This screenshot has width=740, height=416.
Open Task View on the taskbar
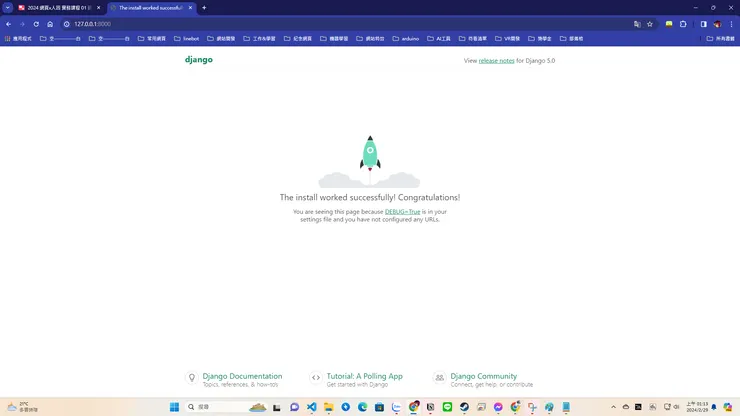[x=277, y=407]
